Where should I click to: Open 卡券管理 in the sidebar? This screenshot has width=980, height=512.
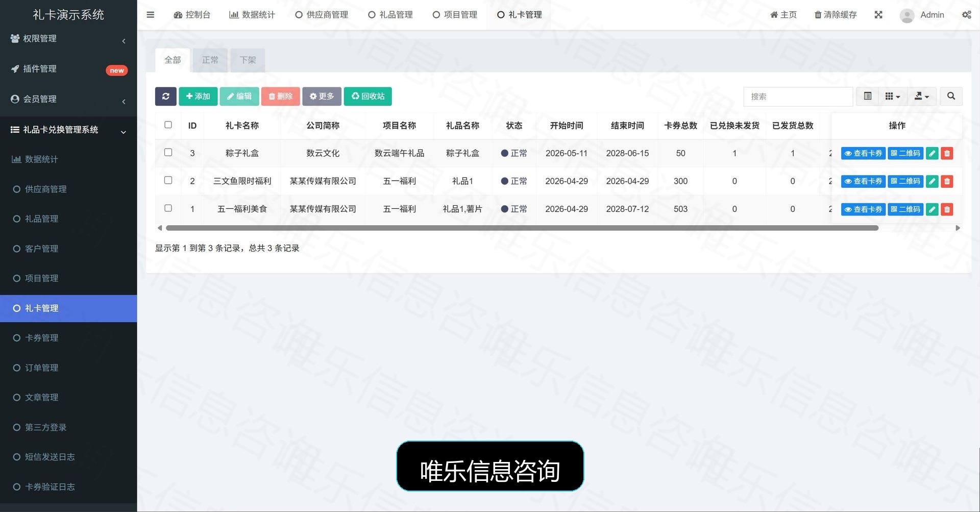click(x=68, y=338)
